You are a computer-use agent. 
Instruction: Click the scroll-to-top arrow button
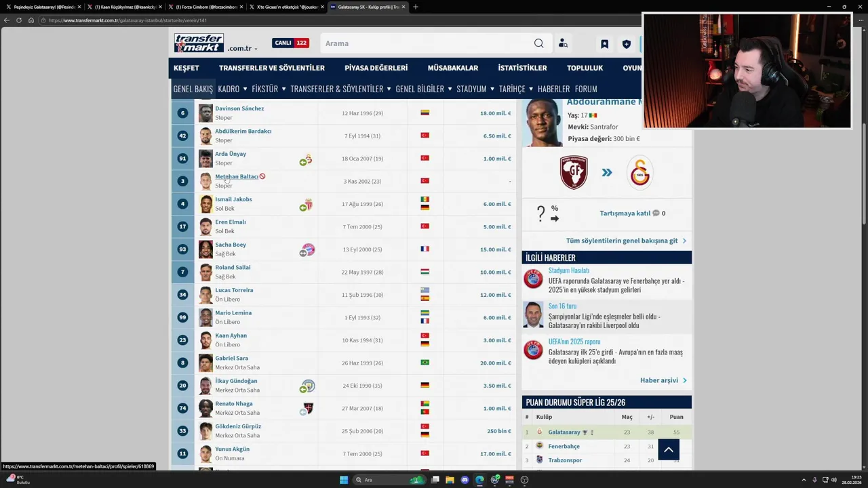click(668, 449)
